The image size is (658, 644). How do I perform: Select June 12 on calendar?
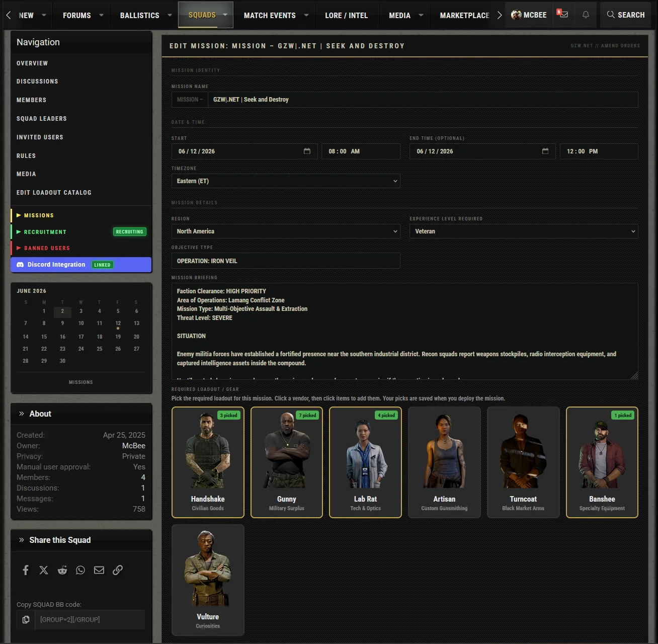click(x=118, y=324)
